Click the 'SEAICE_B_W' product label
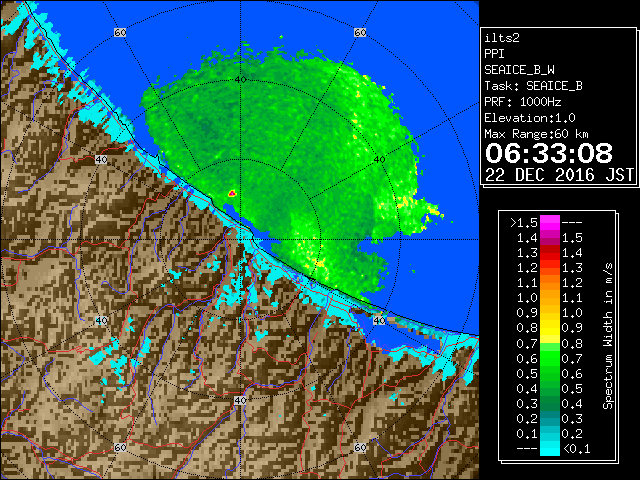640x480 pixels. pyautogui.click(x=519, y=70)
